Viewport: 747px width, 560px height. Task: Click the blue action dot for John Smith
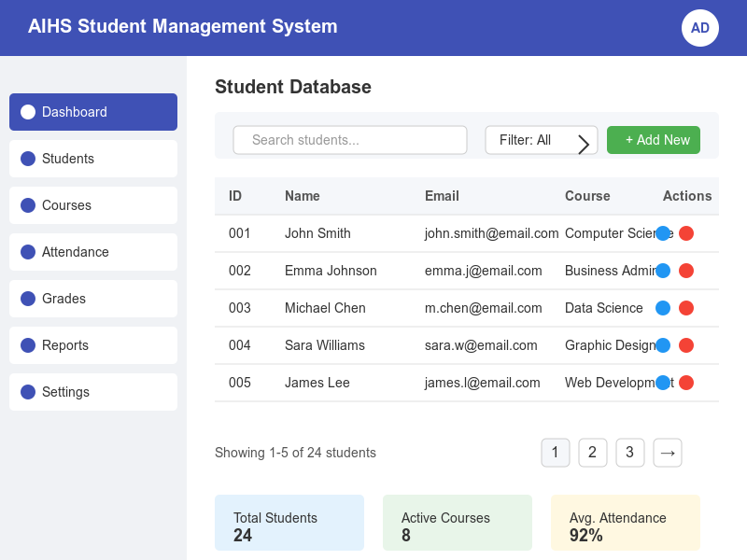[663, 233]
